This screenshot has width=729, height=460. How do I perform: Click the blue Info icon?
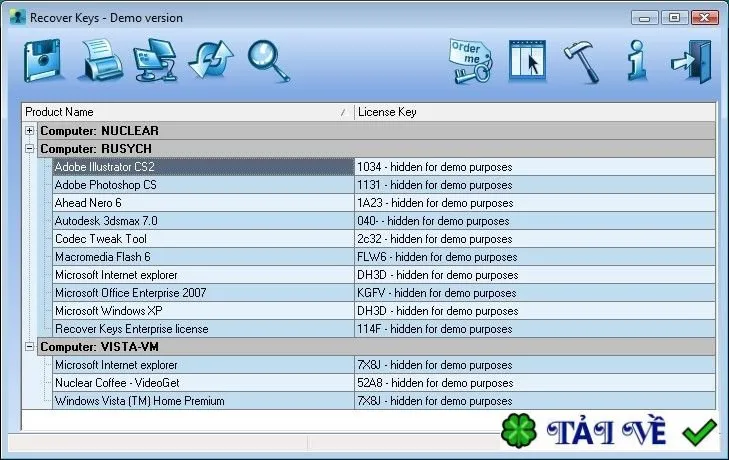tap(637, 60)
